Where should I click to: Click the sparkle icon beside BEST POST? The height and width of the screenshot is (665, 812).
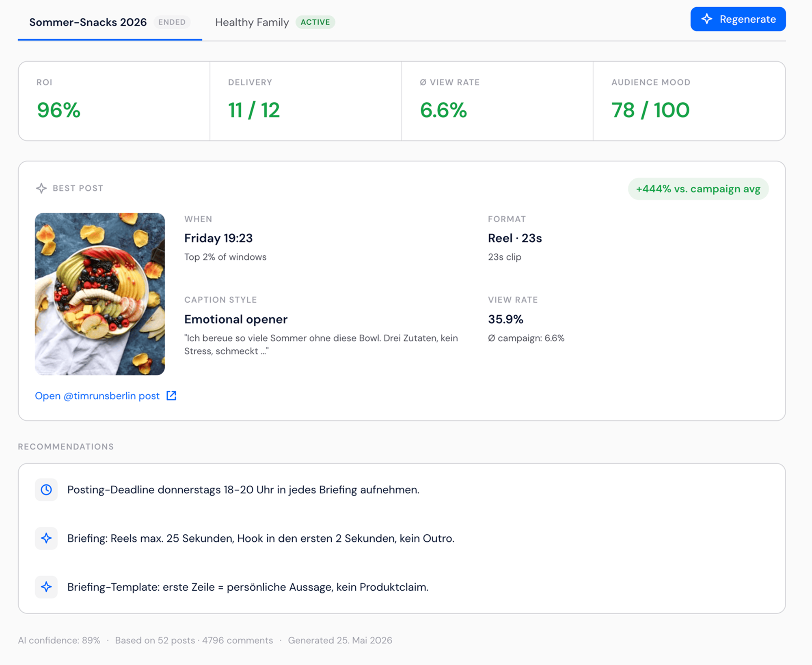click(x=41, y=188)
